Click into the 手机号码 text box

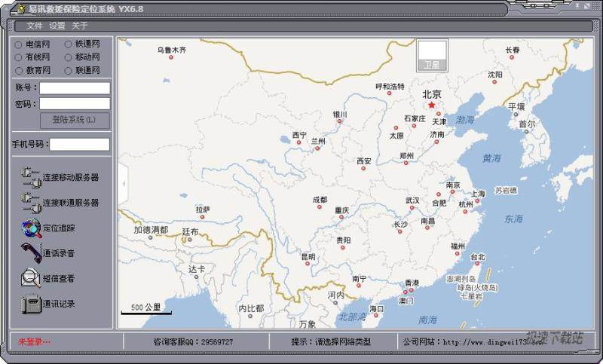click(x=79, y=144)
